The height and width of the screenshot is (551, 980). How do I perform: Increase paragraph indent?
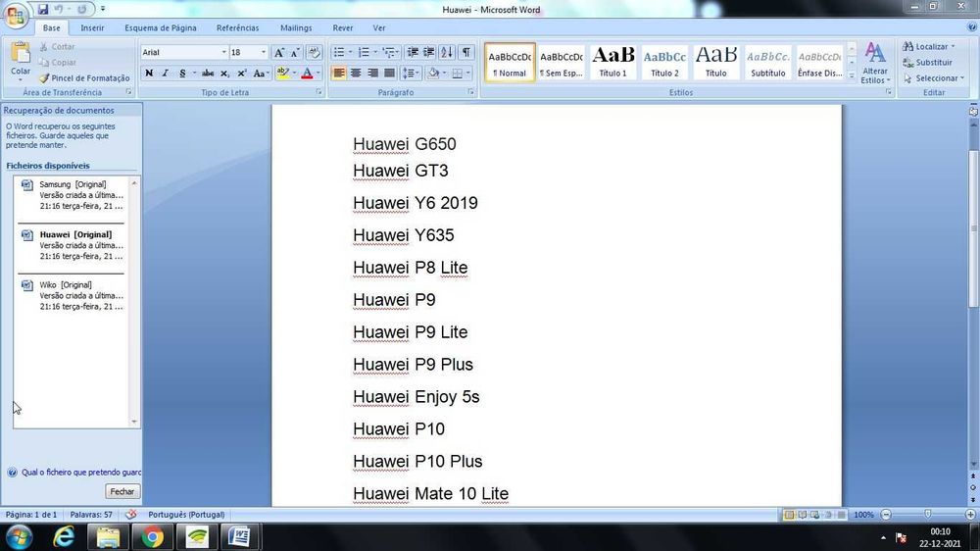pyautogui.click(x=429, y=53)
